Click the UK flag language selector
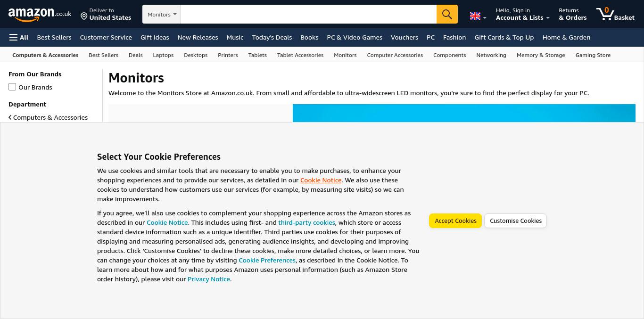This screenshot has height=319, width=644. tap(478, 16)
